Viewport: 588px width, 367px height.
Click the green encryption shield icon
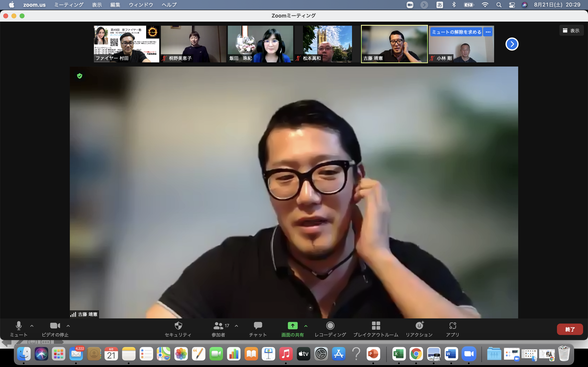tap(79, 76)
